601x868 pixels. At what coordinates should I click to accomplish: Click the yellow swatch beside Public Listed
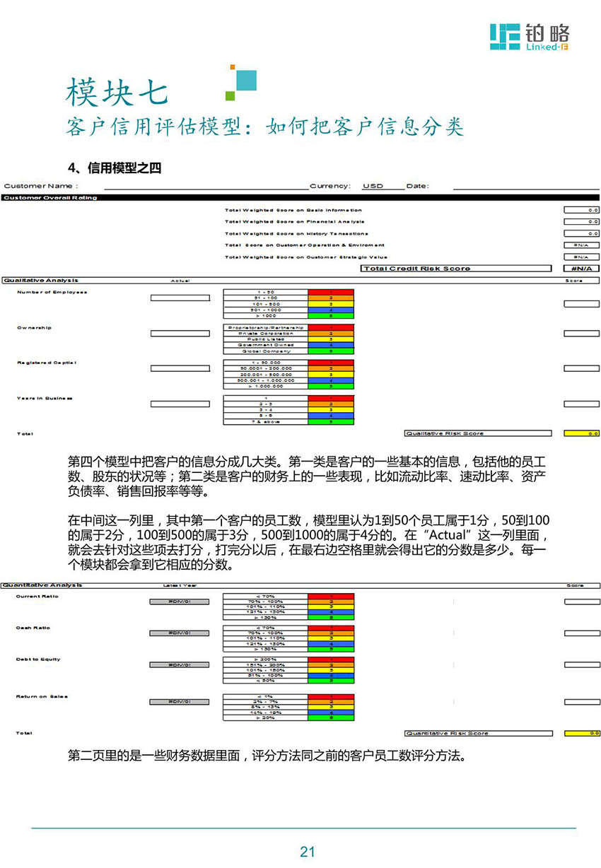click(x=331, y=339)
